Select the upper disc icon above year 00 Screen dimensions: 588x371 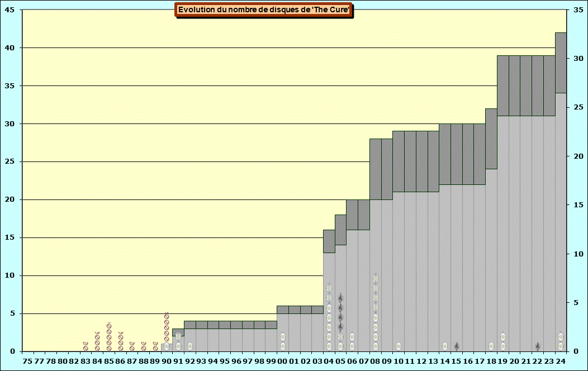point(283,336)
